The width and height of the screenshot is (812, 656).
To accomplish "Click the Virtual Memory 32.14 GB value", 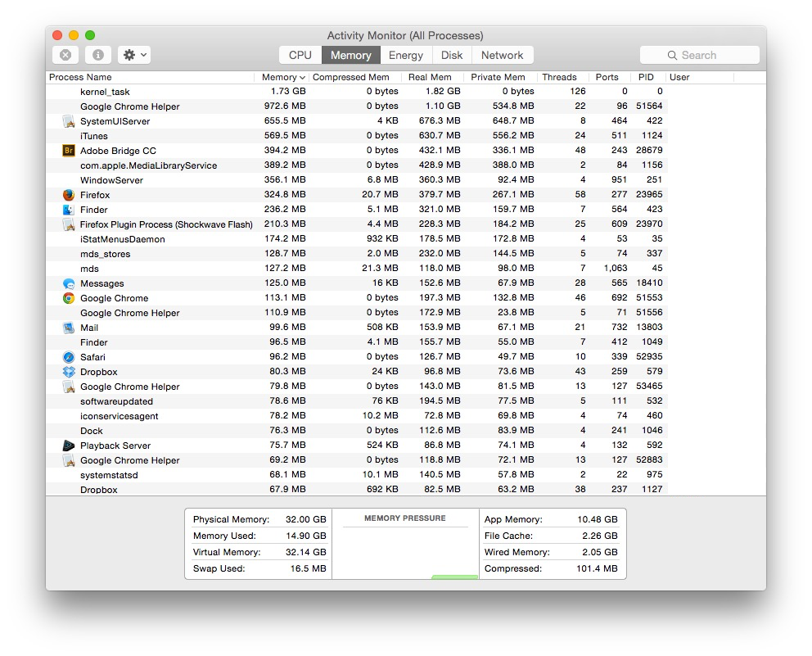I will [x=305, y=552].
